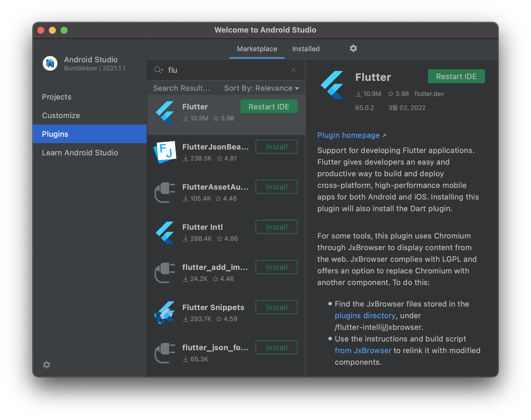The width and height of the screenshot is (531, 420).
Task: Select the Flutter Intl result name
Action: point(202,227)
